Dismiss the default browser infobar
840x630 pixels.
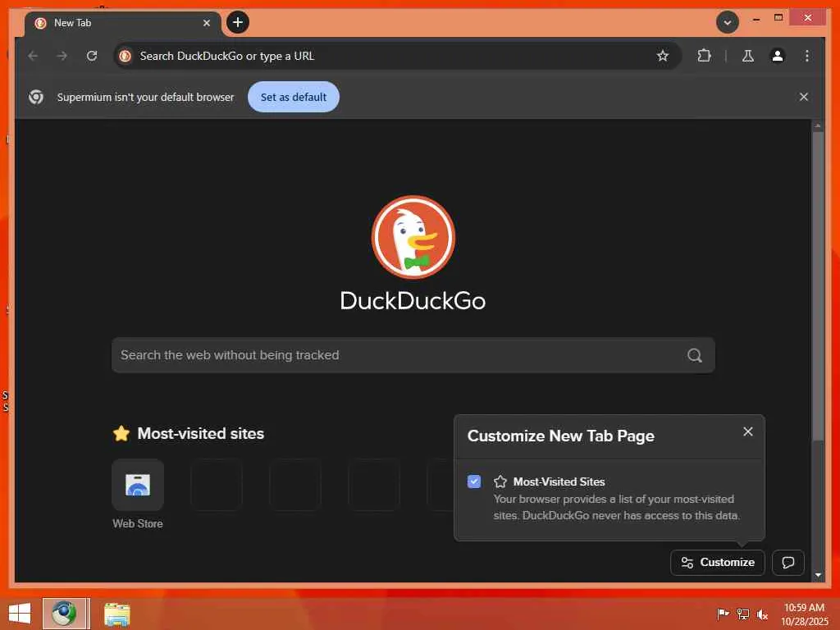804,97
